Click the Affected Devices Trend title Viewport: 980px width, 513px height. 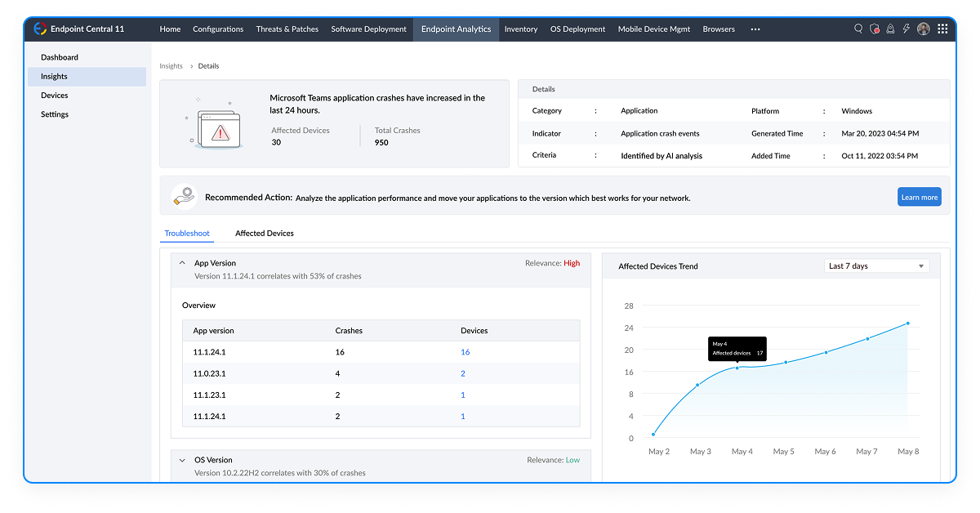click(658, 266)
